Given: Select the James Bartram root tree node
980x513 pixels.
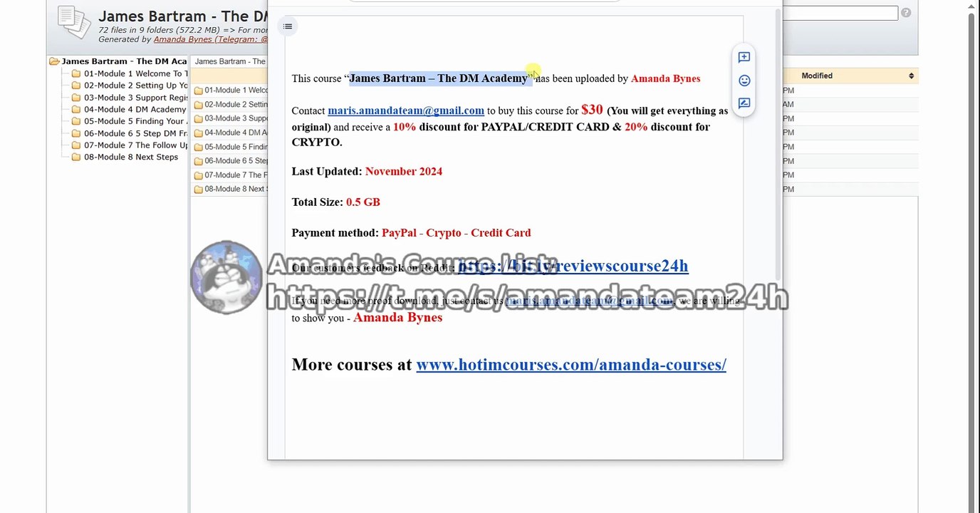Looking at the screenshot, I should click(x=125, y=61).
